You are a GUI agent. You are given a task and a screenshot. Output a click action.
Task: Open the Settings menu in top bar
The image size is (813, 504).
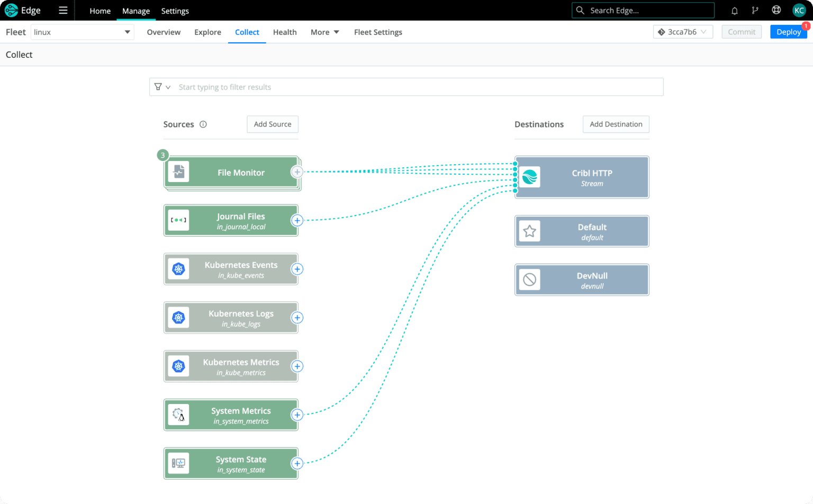click(175, 11)
